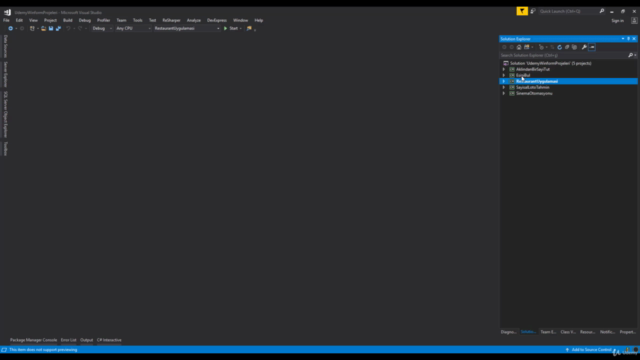Screen dimensions: 640x360
Task: Click the Solution Explorer Back arrow icon
Action: [x=504, y=47]
